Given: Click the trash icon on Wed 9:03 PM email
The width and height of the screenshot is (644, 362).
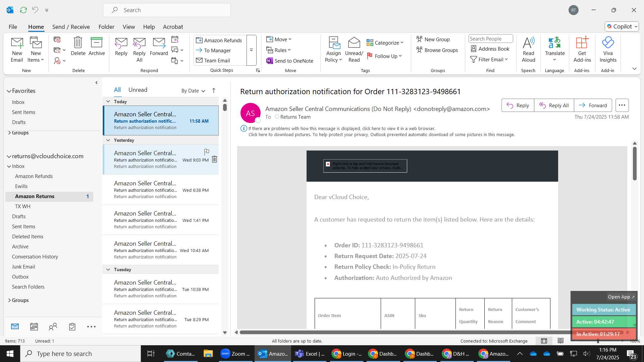Looking at the screenshot, I should click(214, 159).
